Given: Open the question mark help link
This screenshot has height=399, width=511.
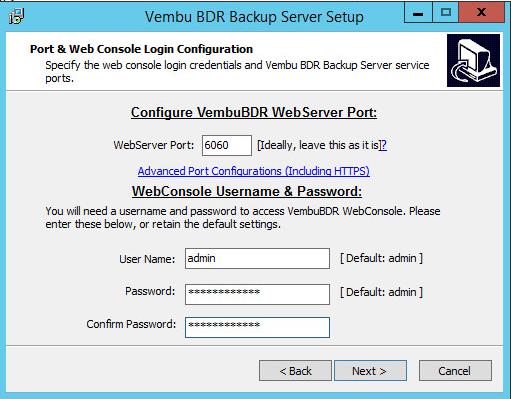Looking at the screenshot, I should [383, 145].
